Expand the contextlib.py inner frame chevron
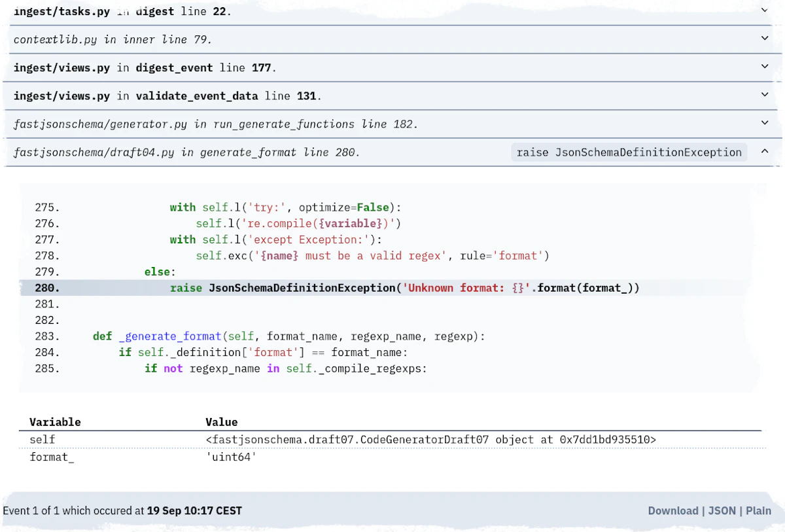The image size is (785, 532). pyautogui.click(x=764, y=39)
